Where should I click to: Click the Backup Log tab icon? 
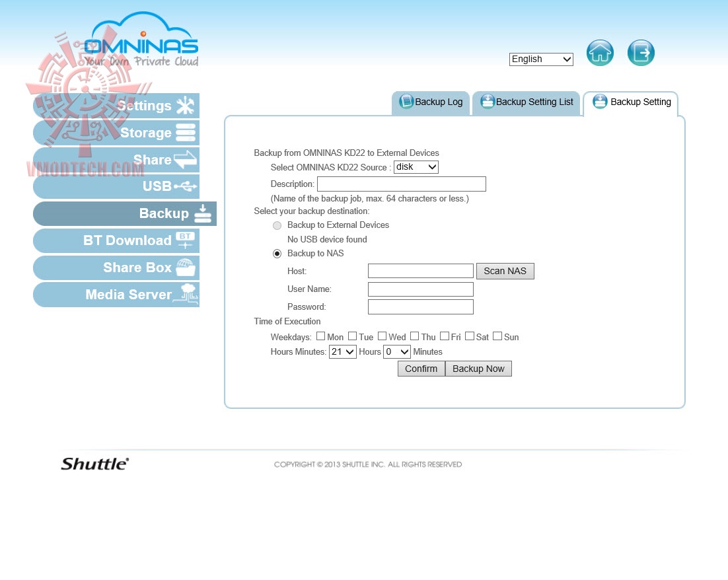[406, 101]
